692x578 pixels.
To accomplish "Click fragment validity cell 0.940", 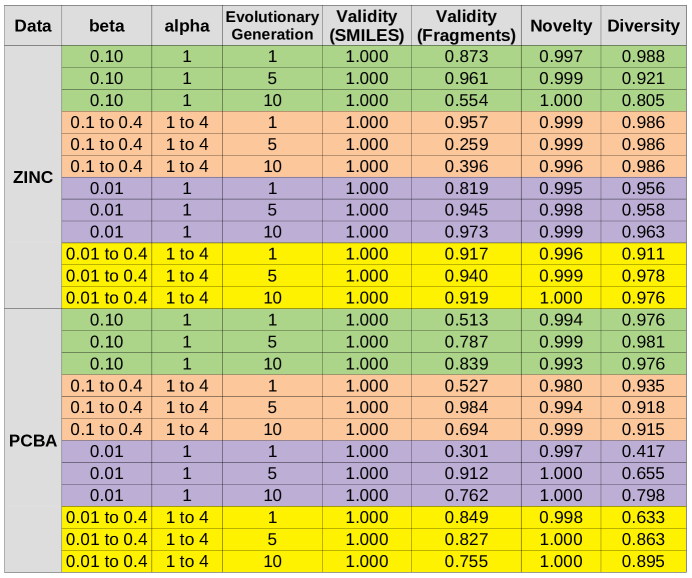I will [x=466, y=276].
